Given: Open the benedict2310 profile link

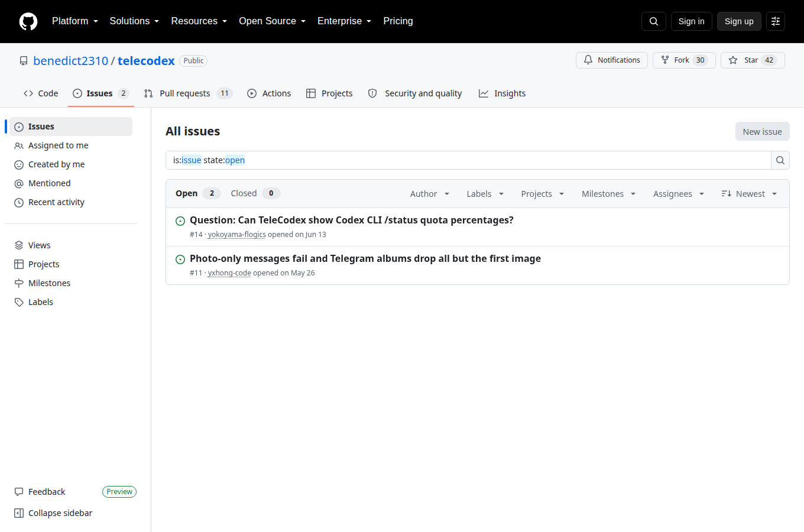Looking at the screenshot, I should click(x=71, y=61).
